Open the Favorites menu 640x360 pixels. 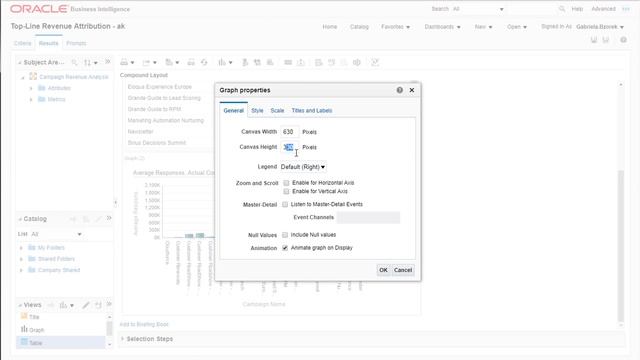tap(395, 27)
